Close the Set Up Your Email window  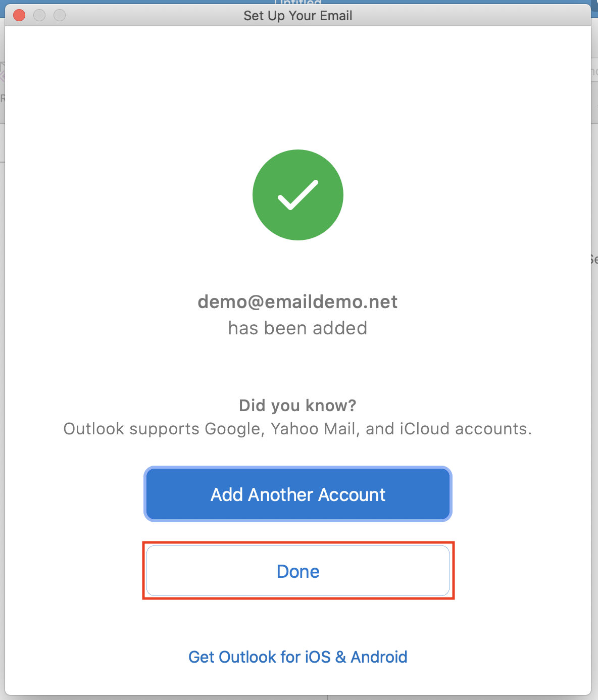click(x=19, y=15)
